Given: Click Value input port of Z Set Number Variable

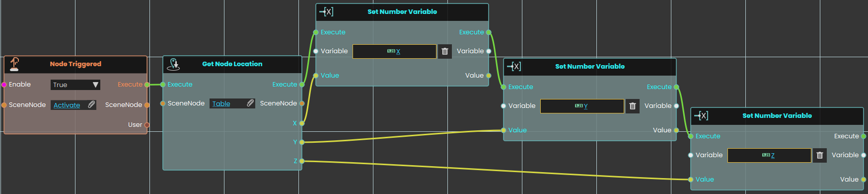Looking at the screenshot, I should pyautogui.click(x=691, y=180).
